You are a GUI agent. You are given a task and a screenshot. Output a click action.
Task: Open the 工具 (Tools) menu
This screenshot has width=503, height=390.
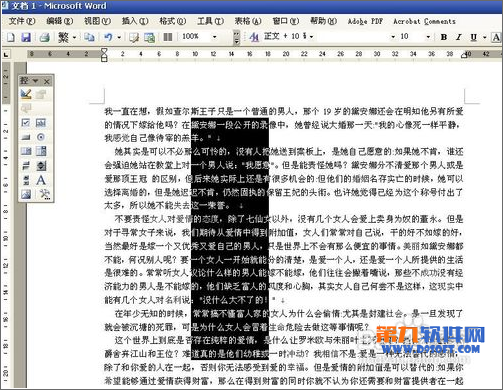[210, 21]
